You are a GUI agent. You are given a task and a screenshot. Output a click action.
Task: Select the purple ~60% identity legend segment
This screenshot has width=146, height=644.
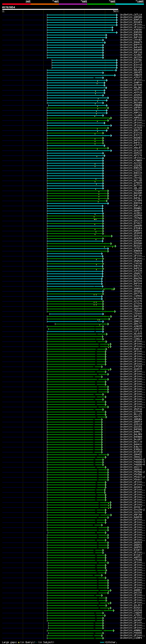73,4
